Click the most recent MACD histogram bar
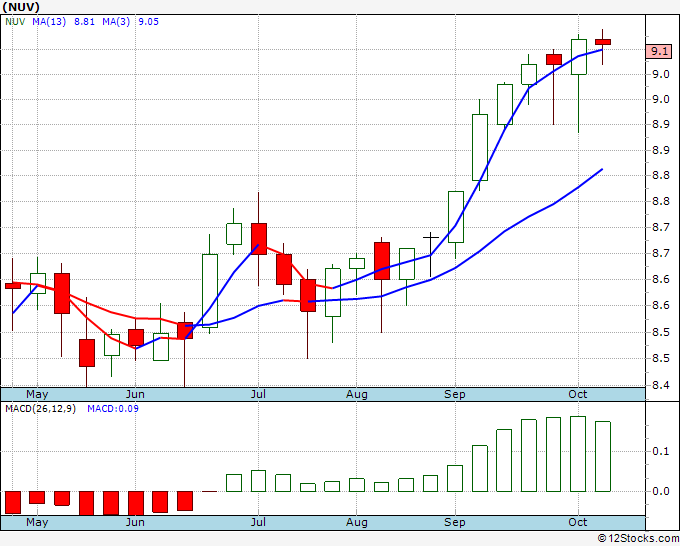680x546 pixels. (603, 456)
